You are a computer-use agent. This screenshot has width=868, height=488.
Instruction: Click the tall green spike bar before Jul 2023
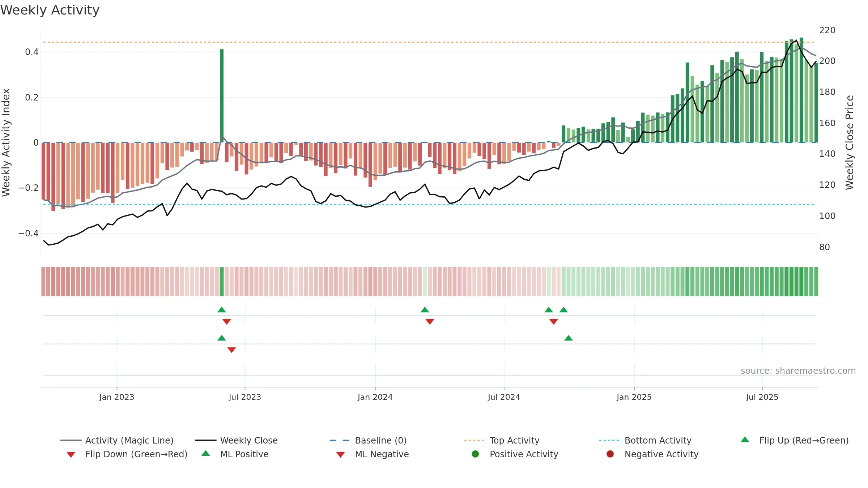point(222,96)
